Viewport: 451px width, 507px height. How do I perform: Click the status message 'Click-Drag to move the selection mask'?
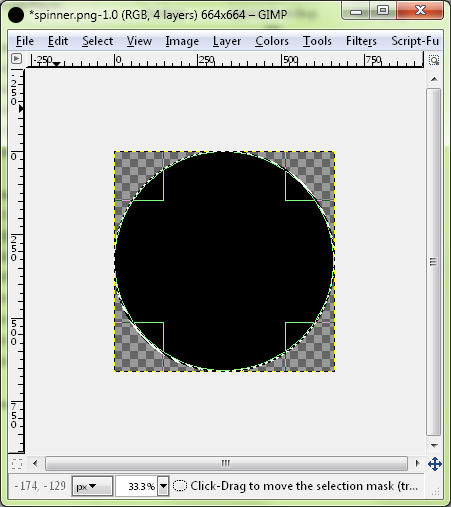[304, 486]
